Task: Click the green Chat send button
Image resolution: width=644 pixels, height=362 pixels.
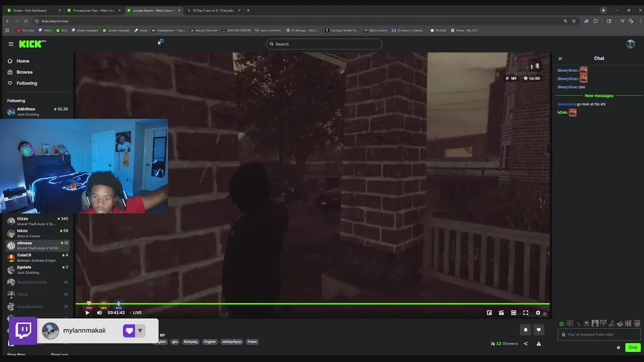Action: 633,347
